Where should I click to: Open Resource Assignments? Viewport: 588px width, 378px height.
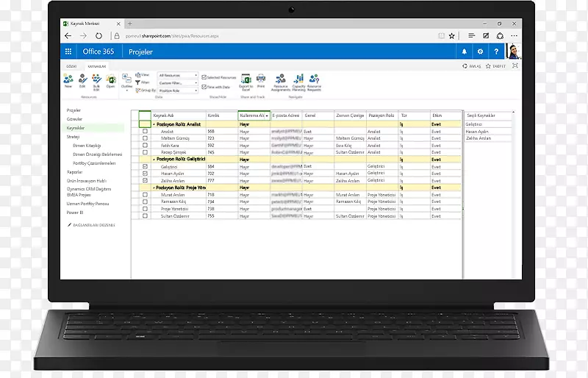(281, 79)
